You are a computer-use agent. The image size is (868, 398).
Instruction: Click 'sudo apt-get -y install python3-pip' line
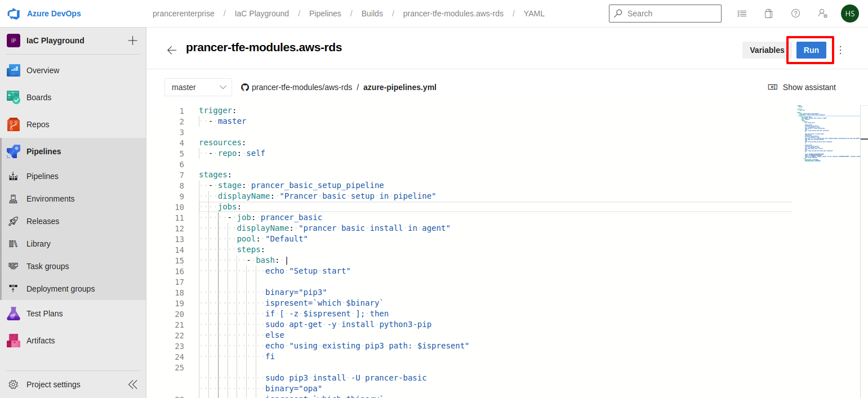coord(349,325)
